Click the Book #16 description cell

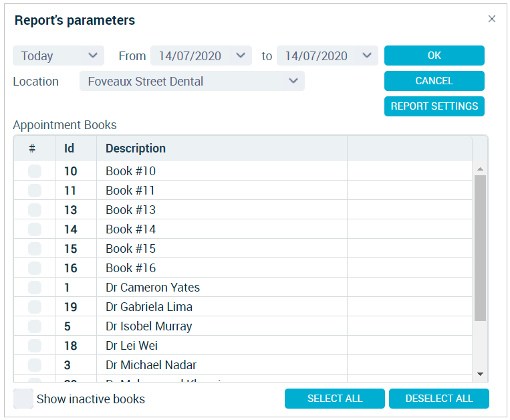tap(222, 268)
